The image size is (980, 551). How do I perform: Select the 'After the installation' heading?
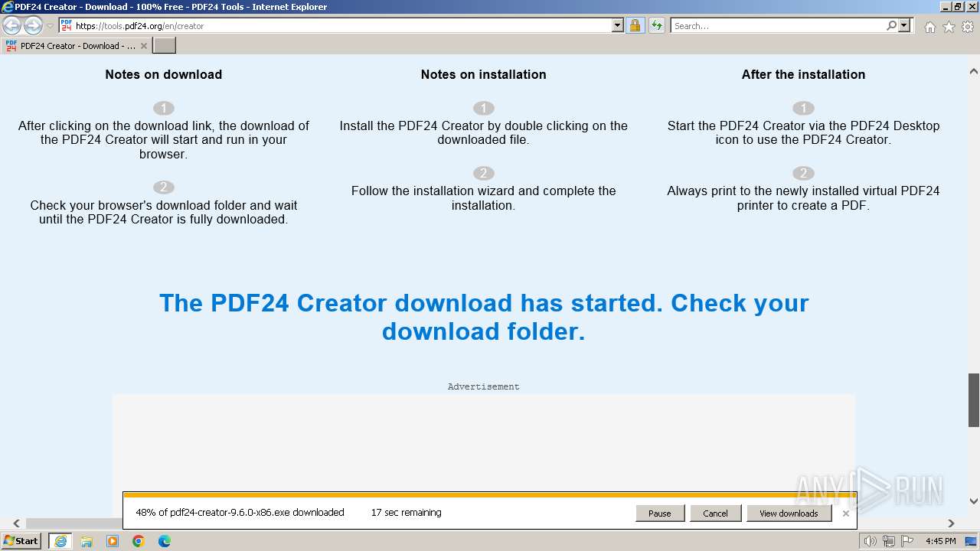pyautogui.click(x=803, y=74)
